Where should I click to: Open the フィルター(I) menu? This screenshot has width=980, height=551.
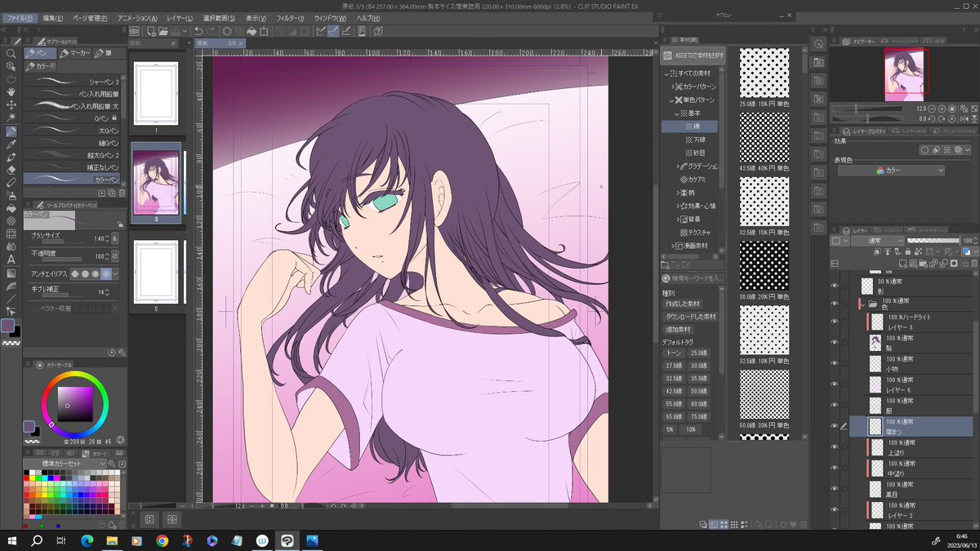[x=288, y=18]
